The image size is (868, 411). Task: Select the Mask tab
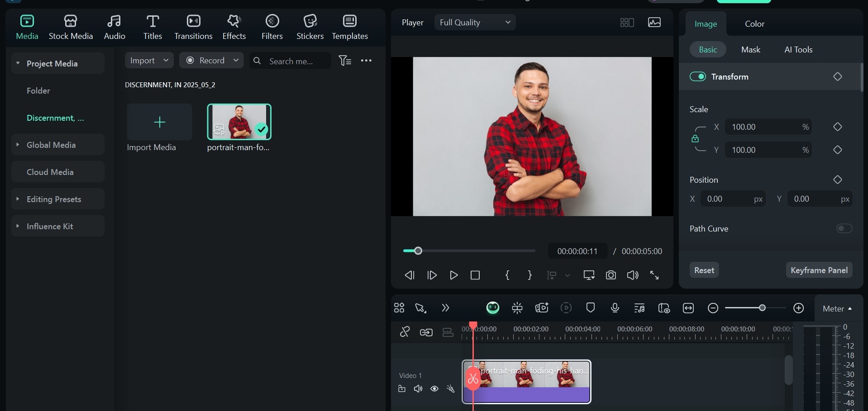[x=750, y=50]
